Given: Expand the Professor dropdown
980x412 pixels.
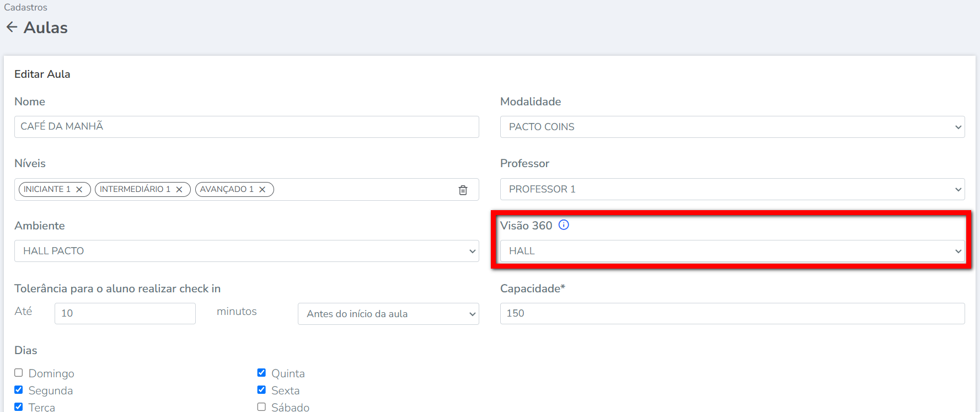Looking at the screenshot, I should [732, 189].
